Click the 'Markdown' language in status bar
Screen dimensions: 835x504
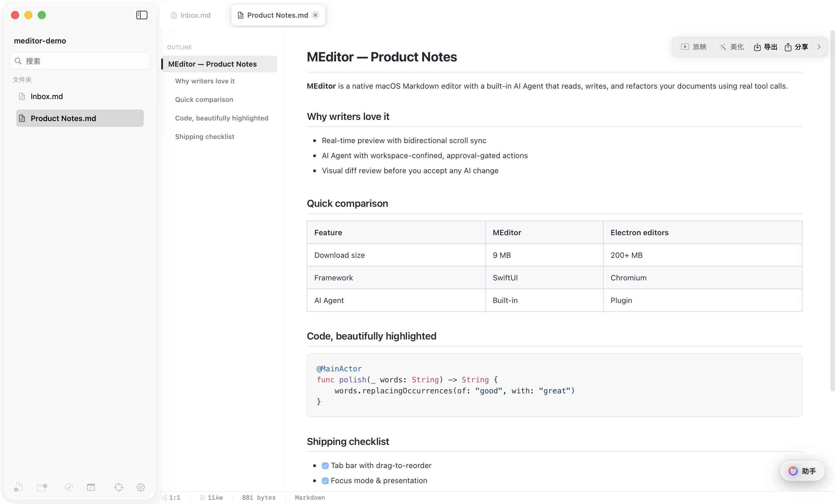tap(310, 498)
